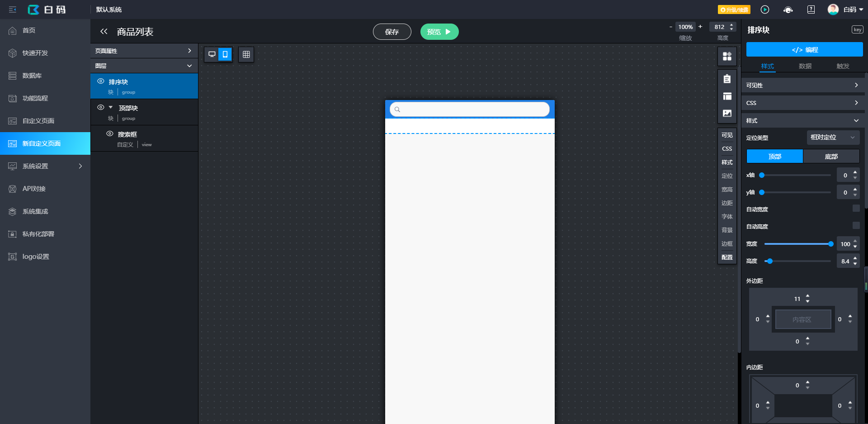This screenshot has height=424, width=868.
Task: Click the canvas search input field
Action: pyautogui.click(x=470, y=109)
